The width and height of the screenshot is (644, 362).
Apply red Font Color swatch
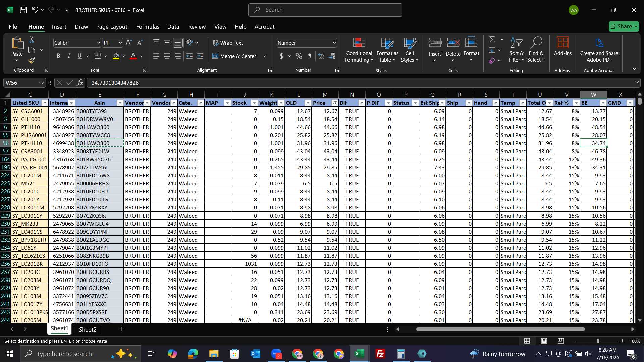coord(133,56)
